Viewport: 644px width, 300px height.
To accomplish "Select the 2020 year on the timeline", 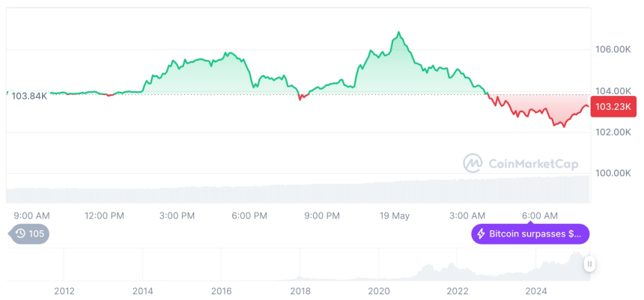I will point(380,290).
